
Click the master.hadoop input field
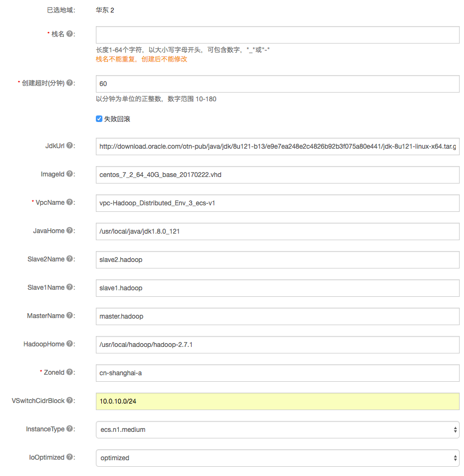pyautogui.click(x=277, y=316)
